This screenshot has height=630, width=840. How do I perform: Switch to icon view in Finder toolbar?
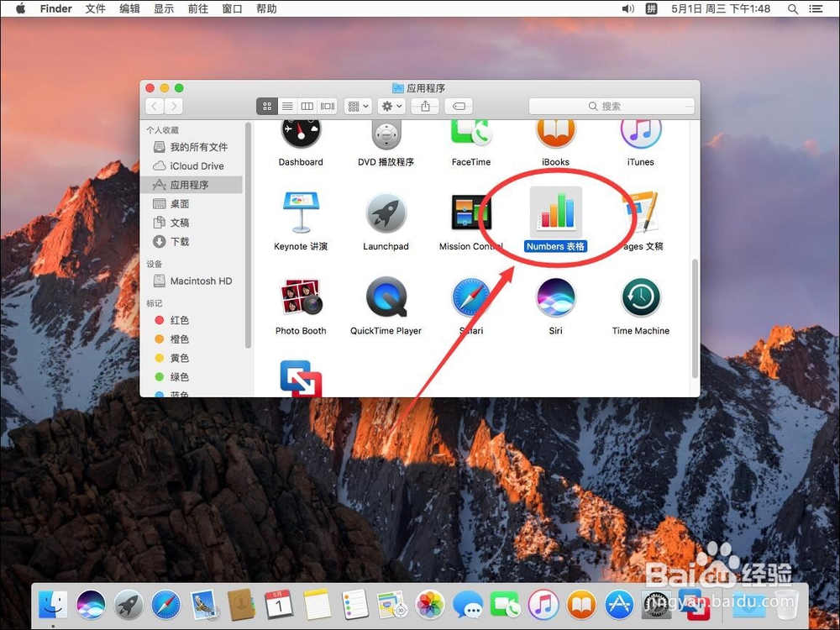pos(267,106)
